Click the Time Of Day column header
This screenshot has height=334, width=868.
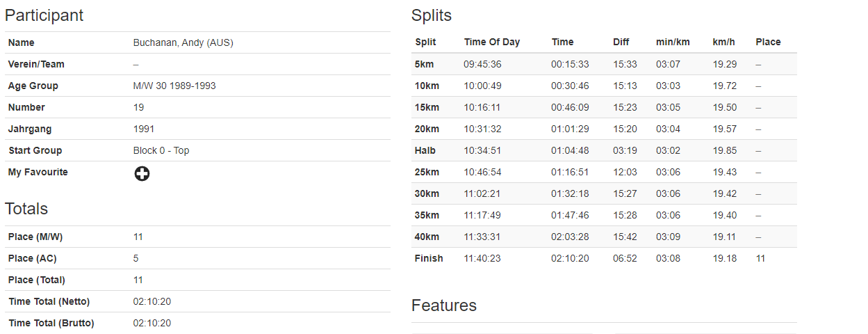coord(492,42)
